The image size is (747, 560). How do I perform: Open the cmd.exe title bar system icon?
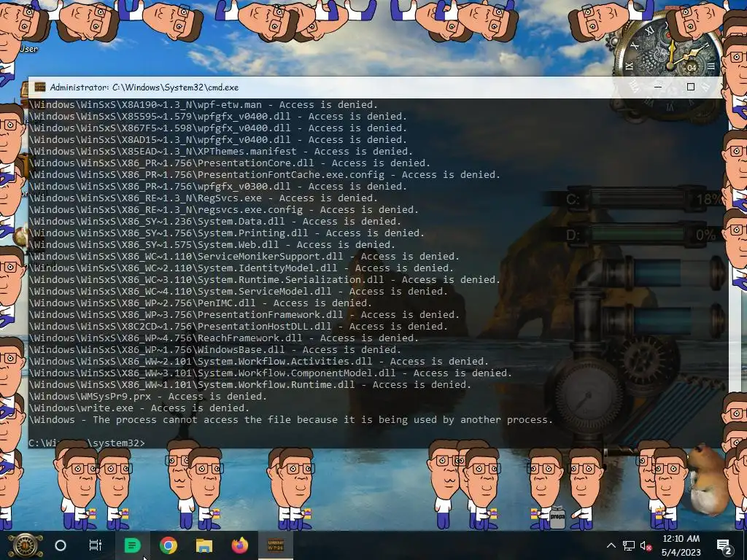click(40, 87)
